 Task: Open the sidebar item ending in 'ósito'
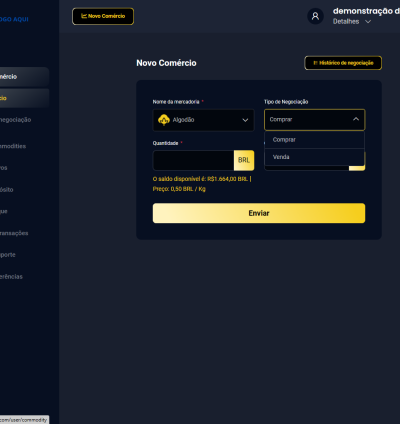click(7, 190)
